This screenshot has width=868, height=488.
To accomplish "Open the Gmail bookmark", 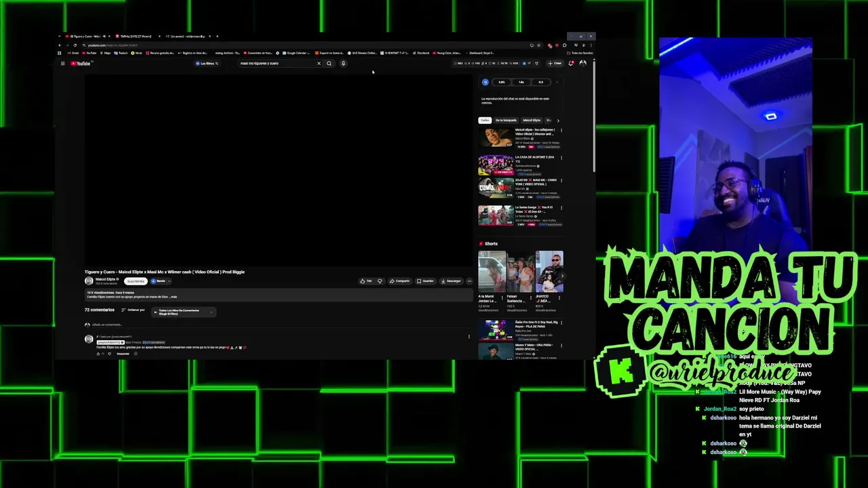I will [73, 53].
